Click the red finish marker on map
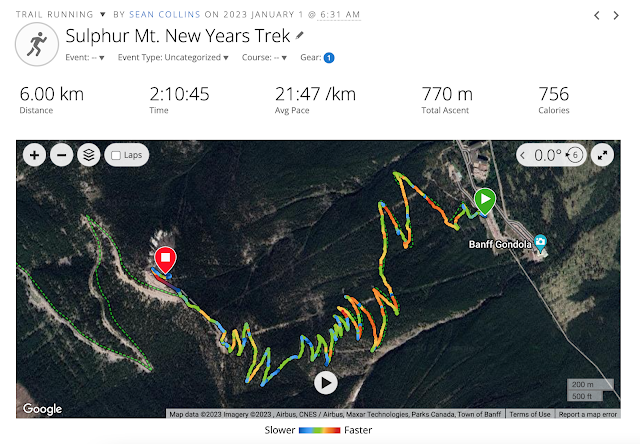 pos(165,260)
